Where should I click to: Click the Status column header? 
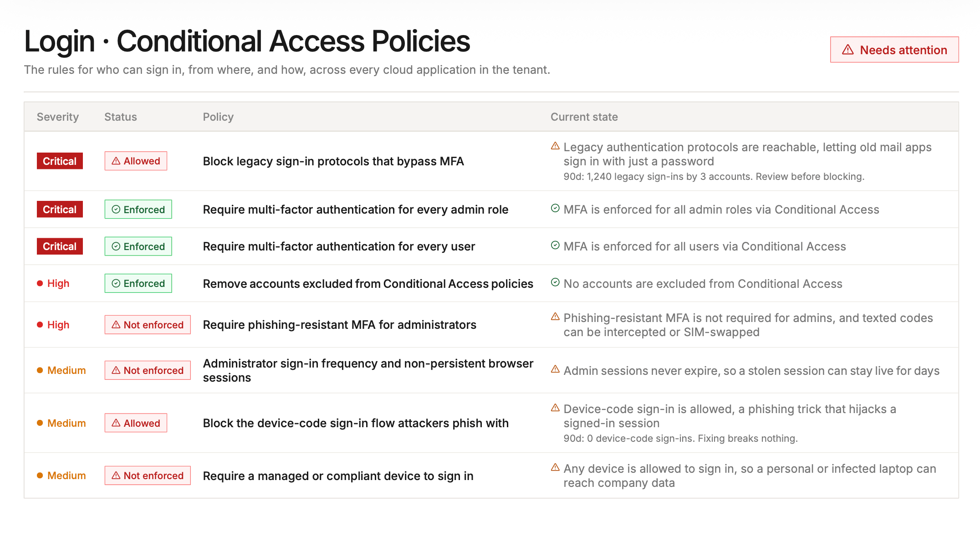pyautogui.click(x=121, y=117)
